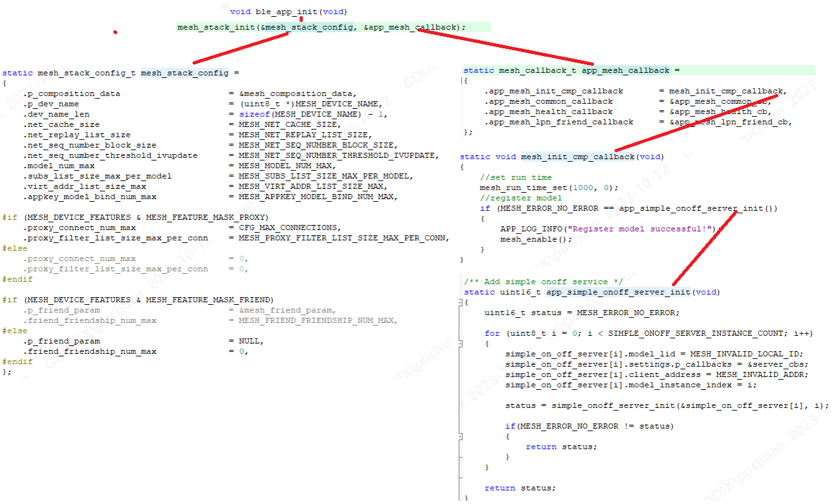Viewport: 835px width, 504px height.
Task: Click &app_mesh_callback argument in mesh_stack_init call
Action: [x=411, y=27]
